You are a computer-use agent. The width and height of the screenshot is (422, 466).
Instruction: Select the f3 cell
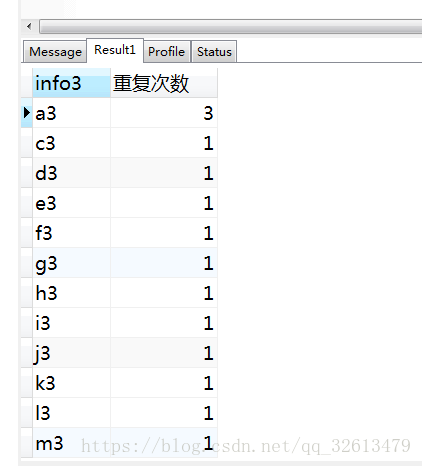[x=71, y=233]
